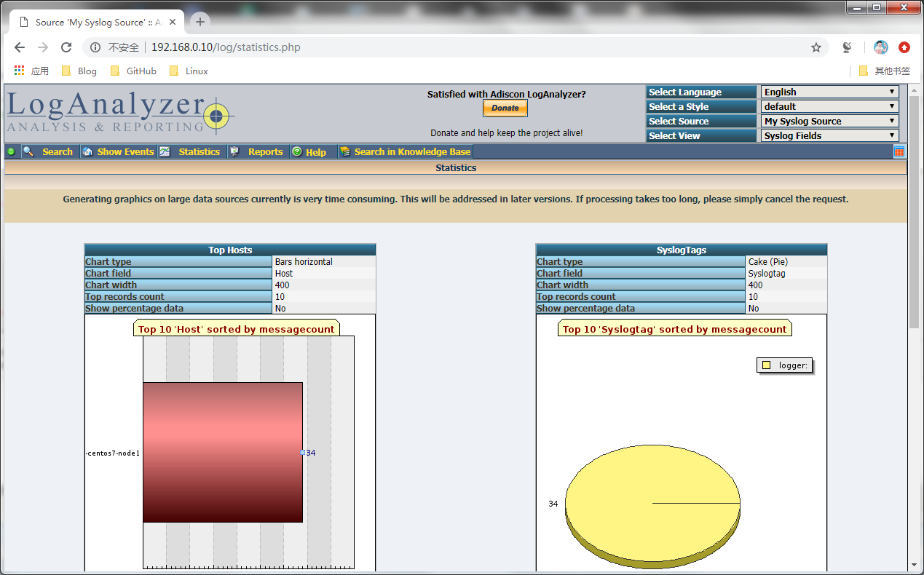Viewport: 924px width, 575px height.
Task: Click the red centos7-node1 bar
Action: tap(223, 452)
